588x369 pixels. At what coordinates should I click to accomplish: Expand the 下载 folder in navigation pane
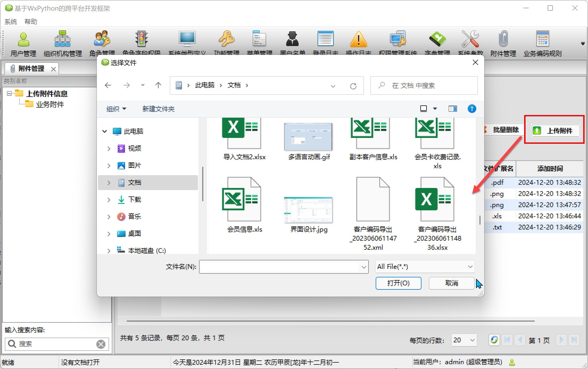109,200
